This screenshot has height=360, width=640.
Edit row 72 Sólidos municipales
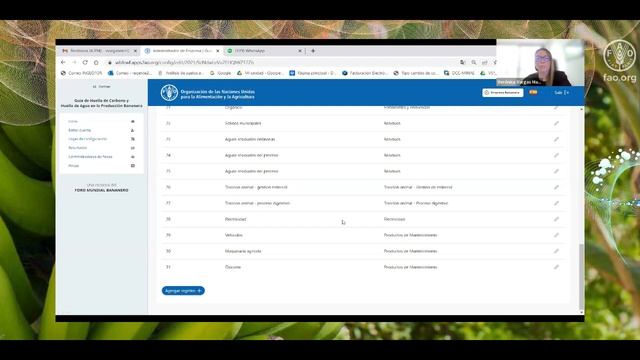(x=556, y=123)
